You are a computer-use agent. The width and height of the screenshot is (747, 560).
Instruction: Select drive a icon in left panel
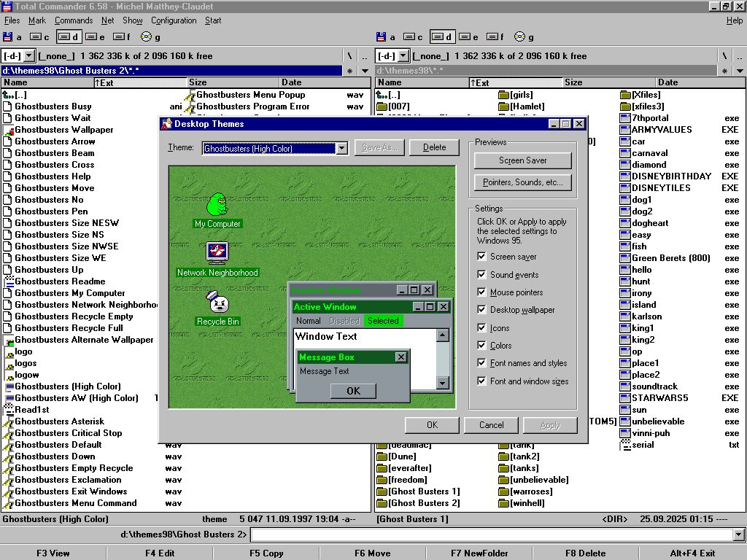pyautogui.click(x=8, y=37)
